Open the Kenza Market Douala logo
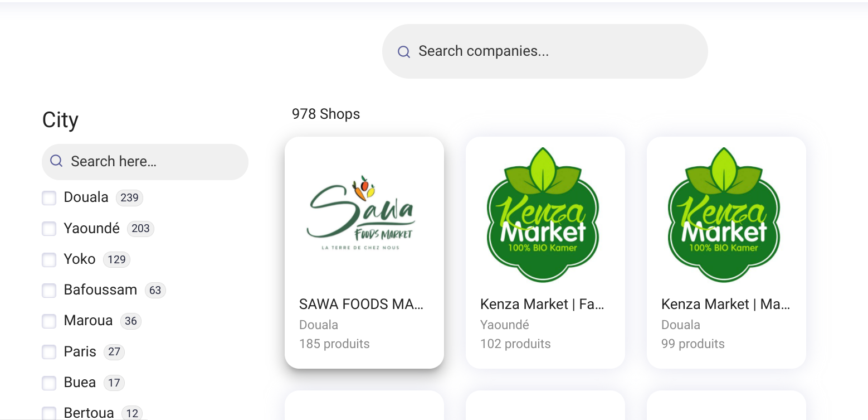Image resolution: width=868 pixels, height=420 pixels. click(724, 214)
